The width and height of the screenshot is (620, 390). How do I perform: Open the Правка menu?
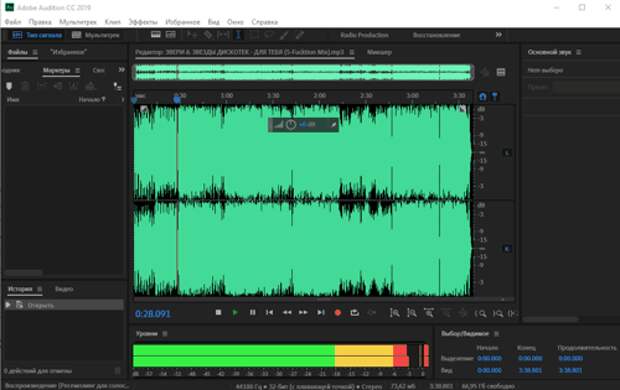tap(40, 22)
